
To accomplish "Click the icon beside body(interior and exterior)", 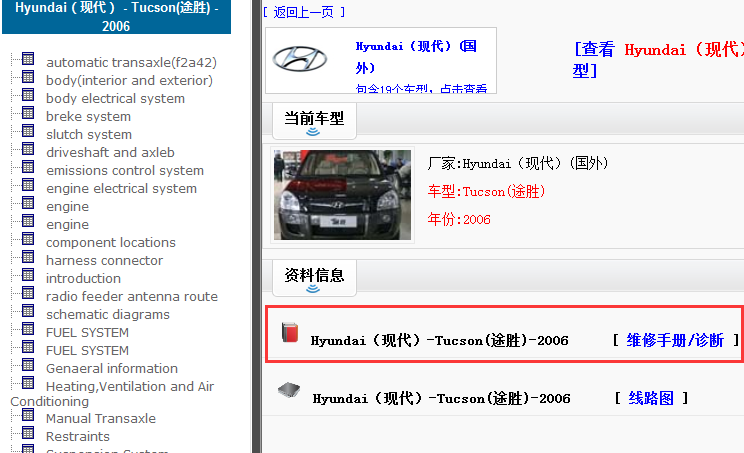I will coord(28,76).
